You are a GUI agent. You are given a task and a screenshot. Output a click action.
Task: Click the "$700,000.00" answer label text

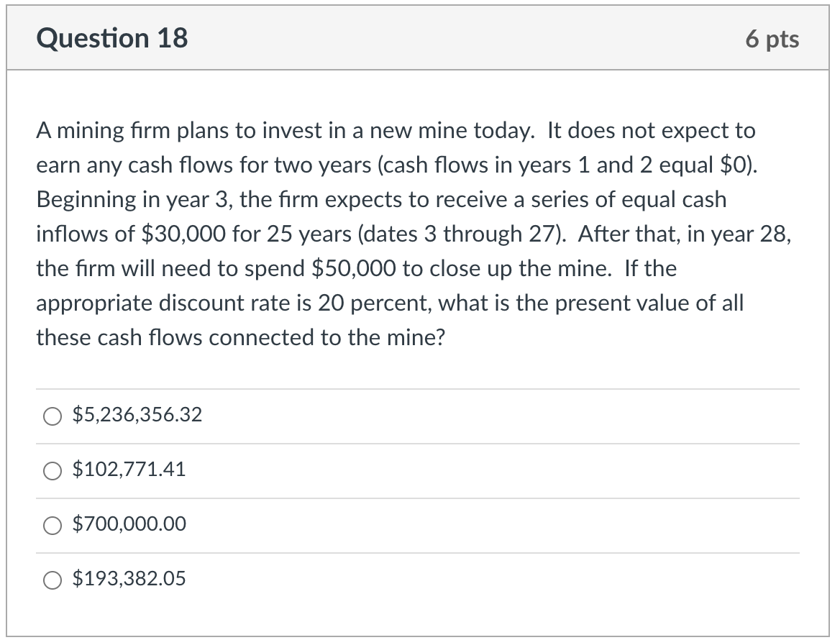pos(129,524)
